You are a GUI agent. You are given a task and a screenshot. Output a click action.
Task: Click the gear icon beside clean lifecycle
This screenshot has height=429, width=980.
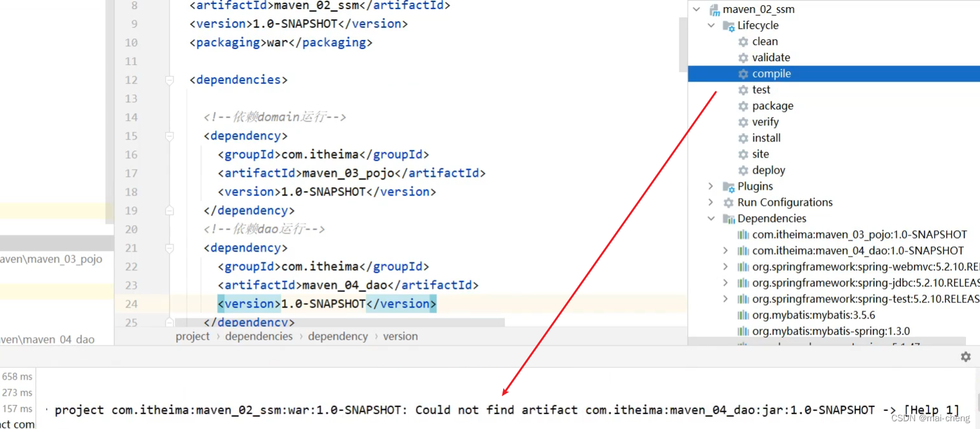(744, 42)
